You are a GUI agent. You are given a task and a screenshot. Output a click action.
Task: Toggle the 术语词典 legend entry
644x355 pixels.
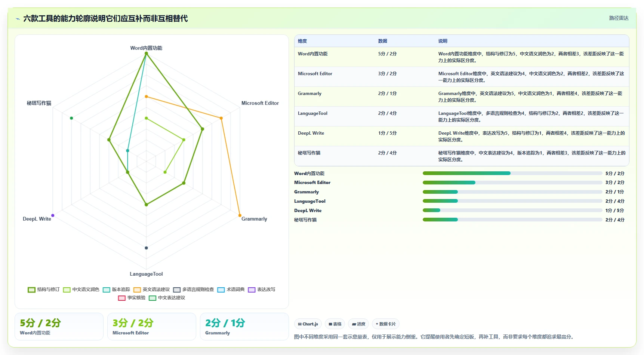(x=231, y=290)
